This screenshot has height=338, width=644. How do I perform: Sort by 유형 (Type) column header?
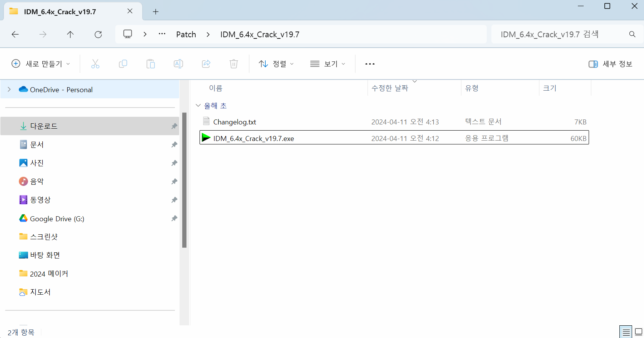[x=472, y=88]
